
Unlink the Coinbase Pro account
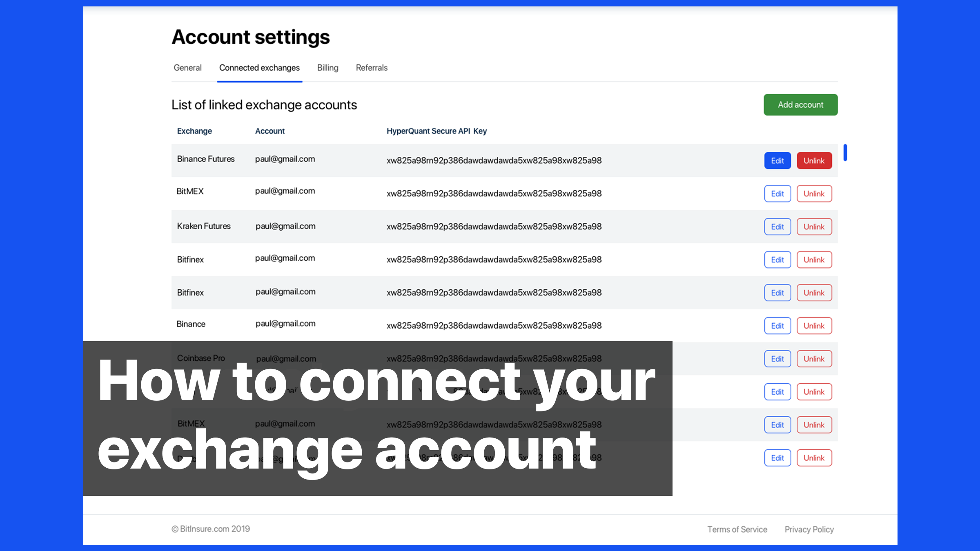814,359
